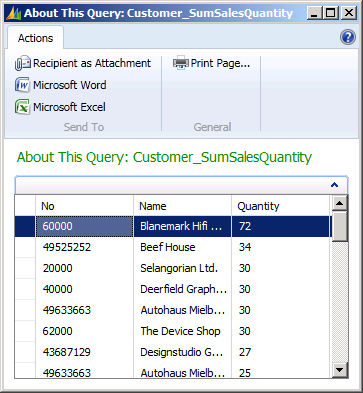
Task: Click the Microsoft Excel icon
Action: (x=22, y=107)
